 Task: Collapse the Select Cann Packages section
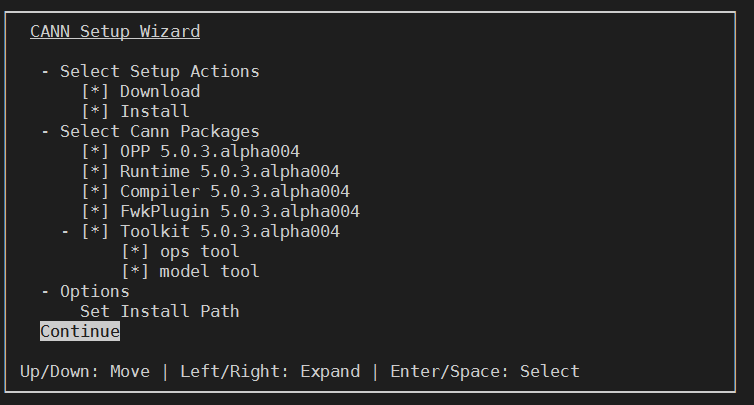[x=46, y=132]
